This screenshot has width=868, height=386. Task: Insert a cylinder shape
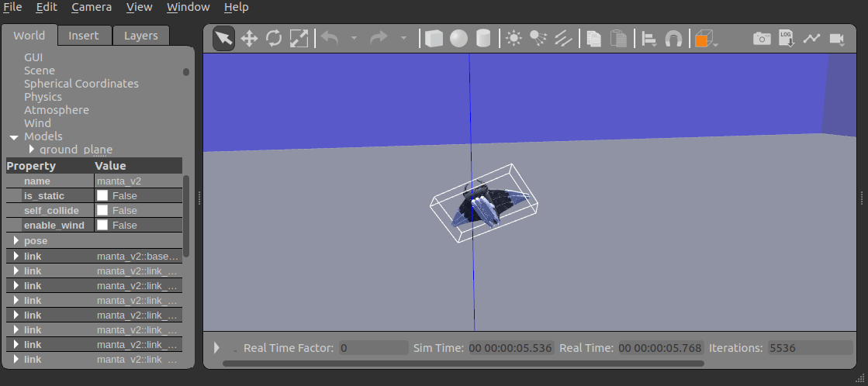tap(483, 39)
